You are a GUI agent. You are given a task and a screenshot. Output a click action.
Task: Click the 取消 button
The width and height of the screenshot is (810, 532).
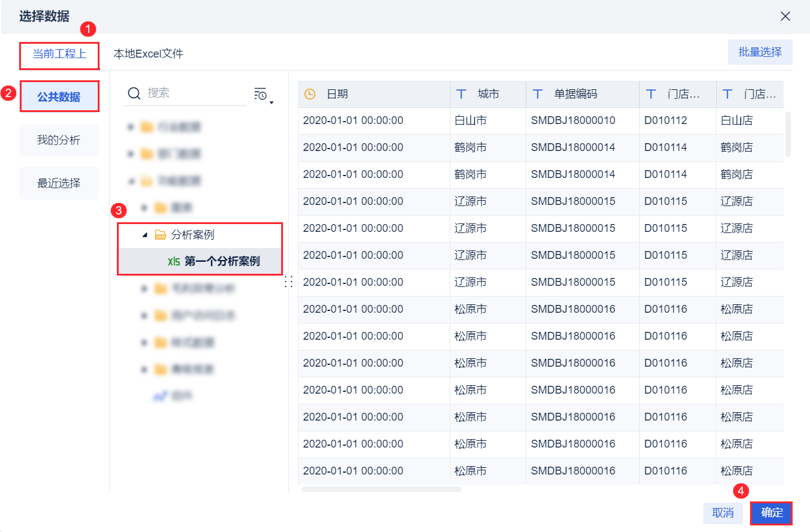pyautogui.click(x=723, y=513)
